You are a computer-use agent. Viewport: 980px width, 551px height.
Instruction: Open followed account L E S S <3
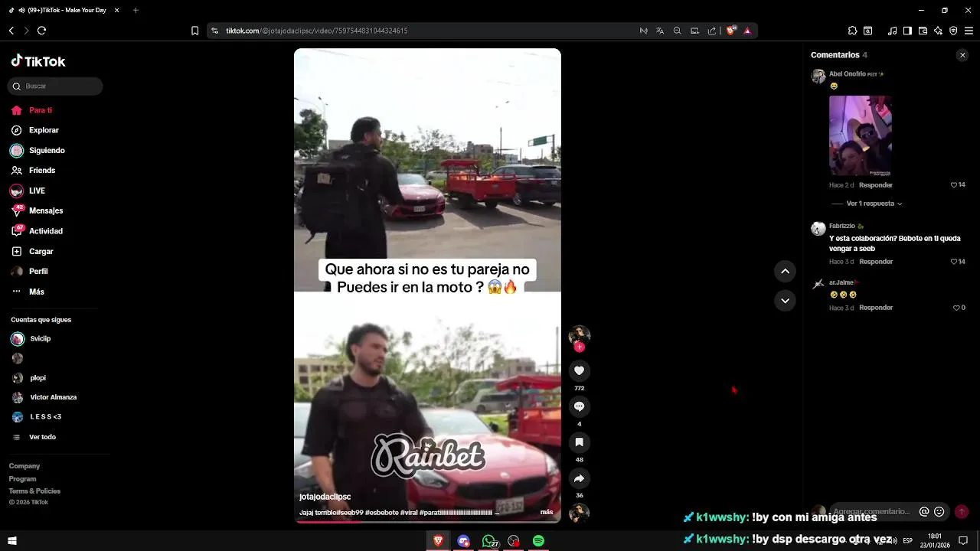37,417
